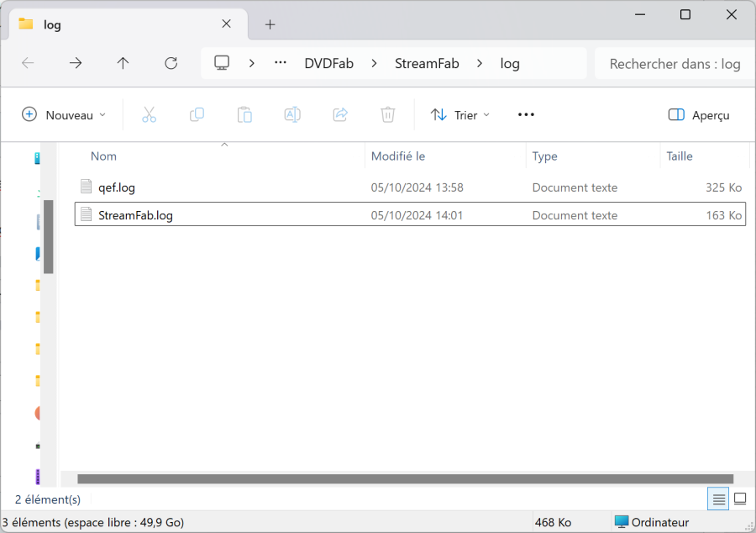The height and width of the screenshot is (533, 756).
Task: Open the more options ellipsis menu
Action: pos(526,115)
